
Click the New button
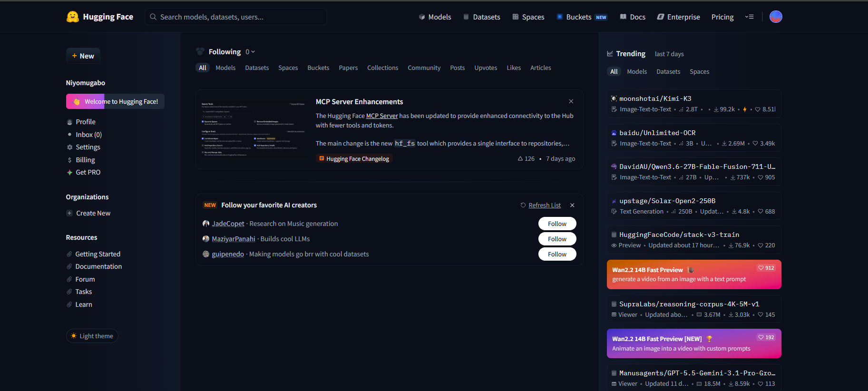(x=83, y=56)
